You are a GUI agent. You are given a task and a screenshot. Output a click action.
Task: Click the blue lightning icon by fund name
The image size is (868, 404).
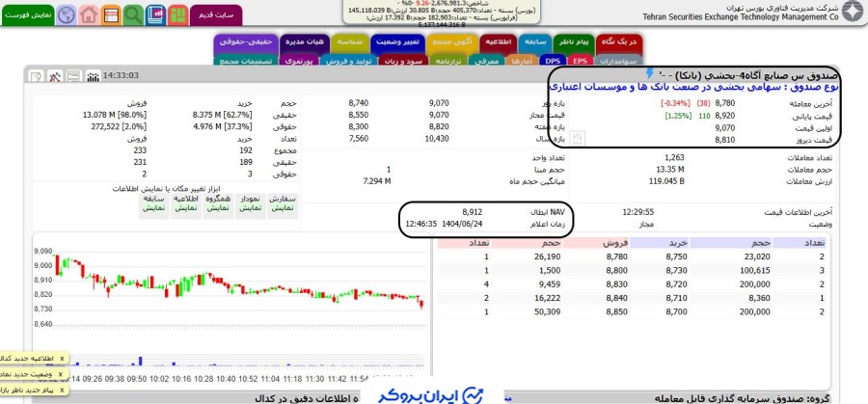tap(649, 73)
